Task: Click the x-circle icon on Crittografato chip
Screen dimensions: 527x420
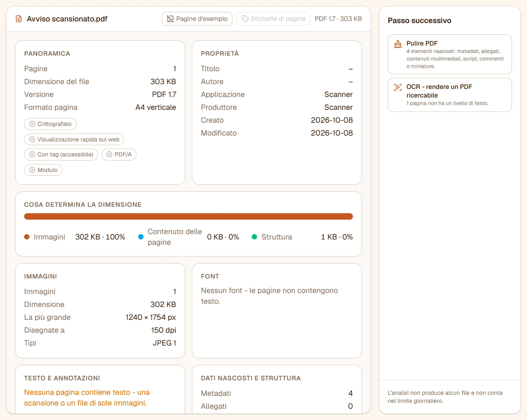Action: click(32, 124)
